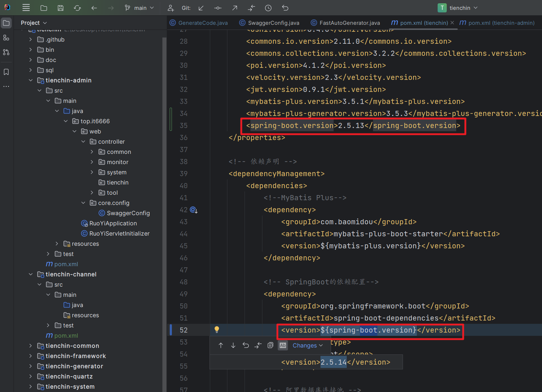Viewport: 542px width, 392px height.
Task: Expand the tienchin-framework module
Action: coord(31,356)
